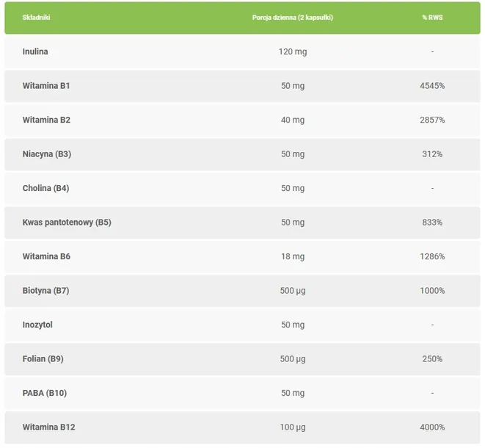485x448 pixels.
Task: Click Kwas pantotenowy (B5) label
Action: tap(67, 223)
